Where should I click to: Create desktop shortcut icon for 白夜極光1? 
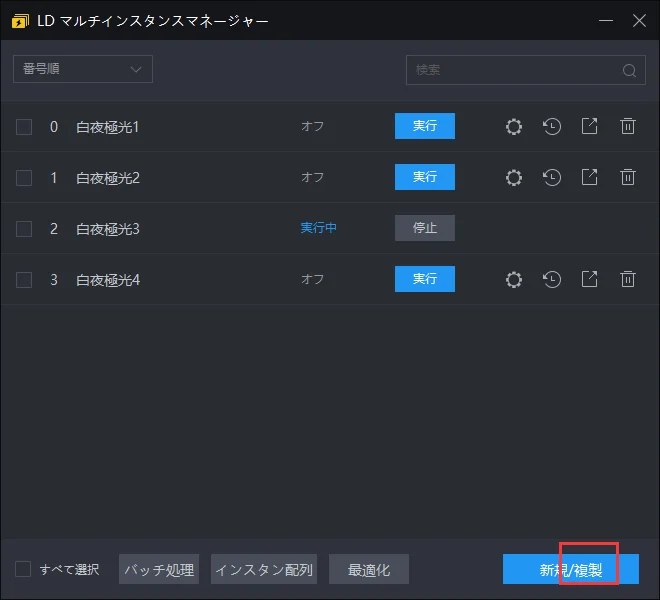pyautogui.click(x=589, y=126)
